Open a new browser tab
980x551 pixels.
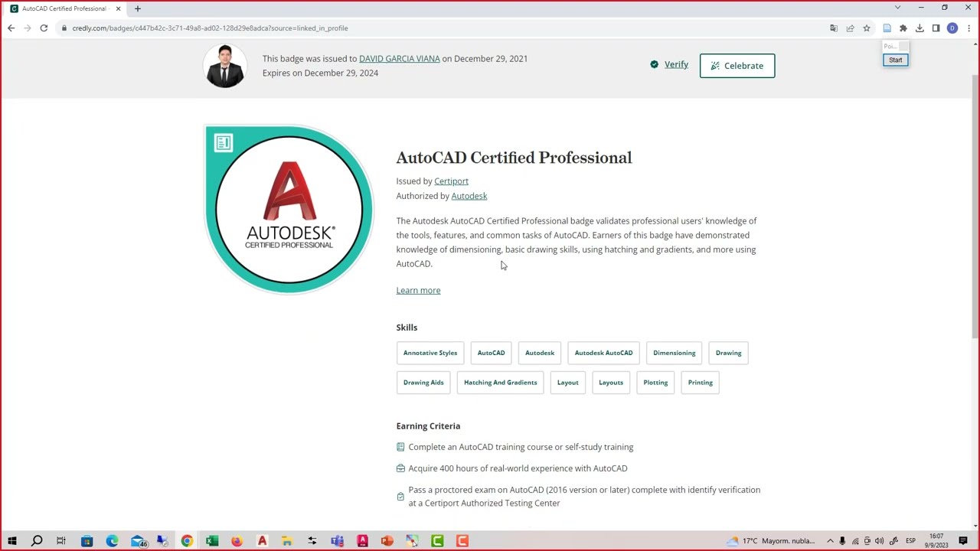pos(138,8)
